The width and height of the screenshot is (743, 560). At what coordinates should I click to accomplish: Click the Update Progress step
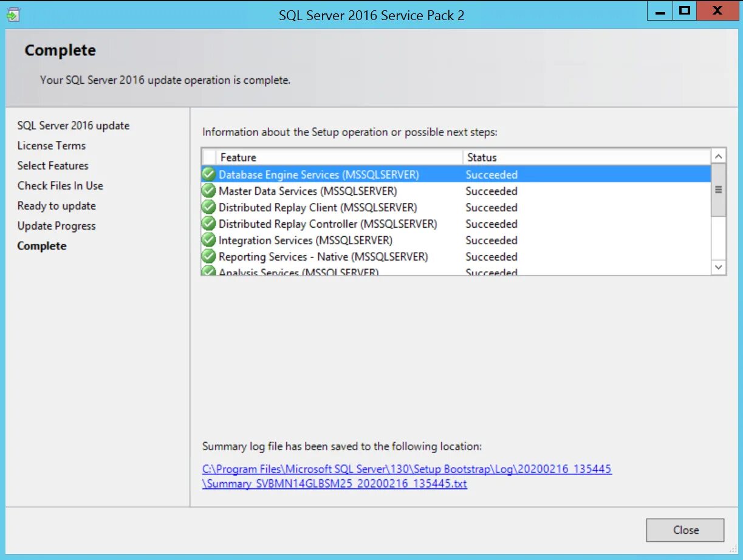click(x=56, y=226)
